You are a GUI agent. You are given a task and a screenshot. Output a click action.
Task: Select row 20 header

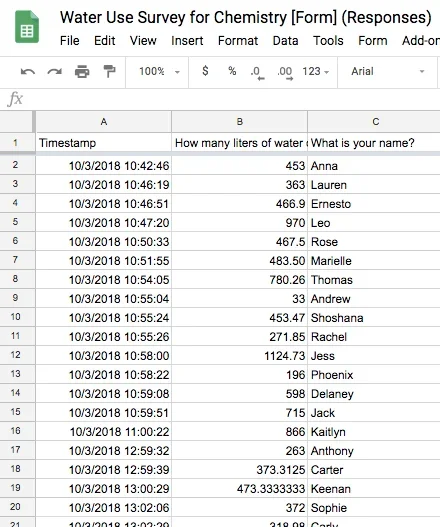click(17, 507)
